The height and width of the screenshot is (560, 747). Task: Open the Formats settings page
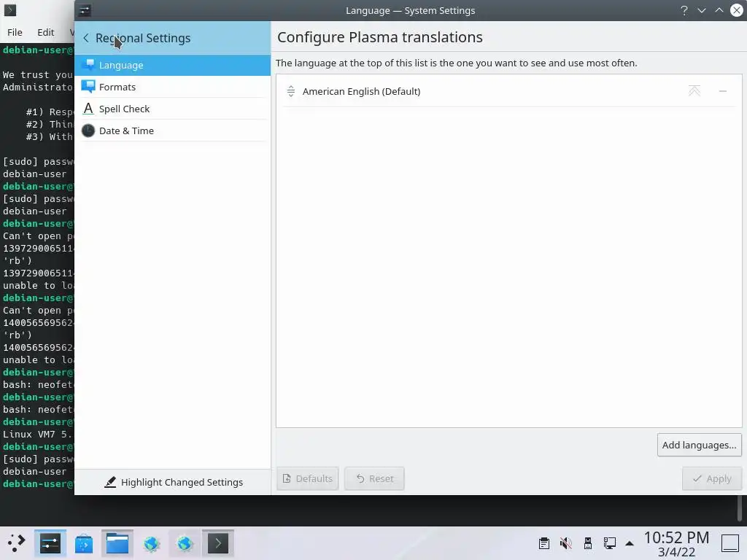(x=172, y=87)
